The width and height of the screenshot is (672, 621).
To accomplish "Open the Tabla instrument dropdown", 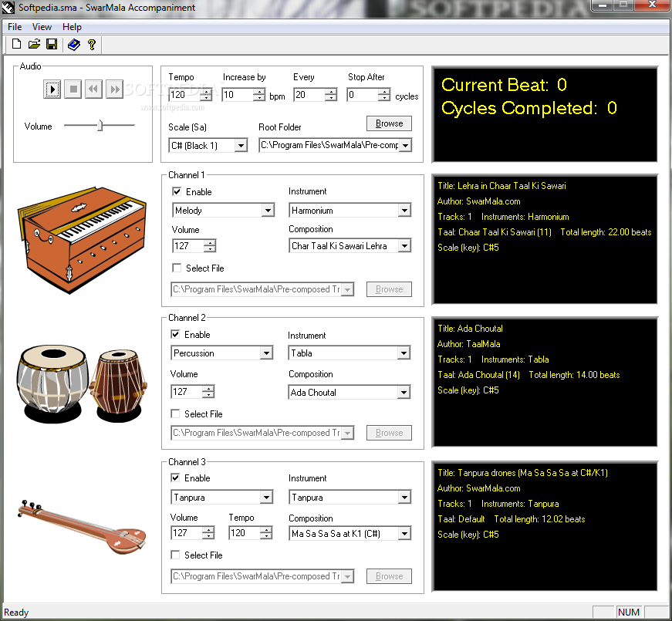I will [x=404, y=353].
